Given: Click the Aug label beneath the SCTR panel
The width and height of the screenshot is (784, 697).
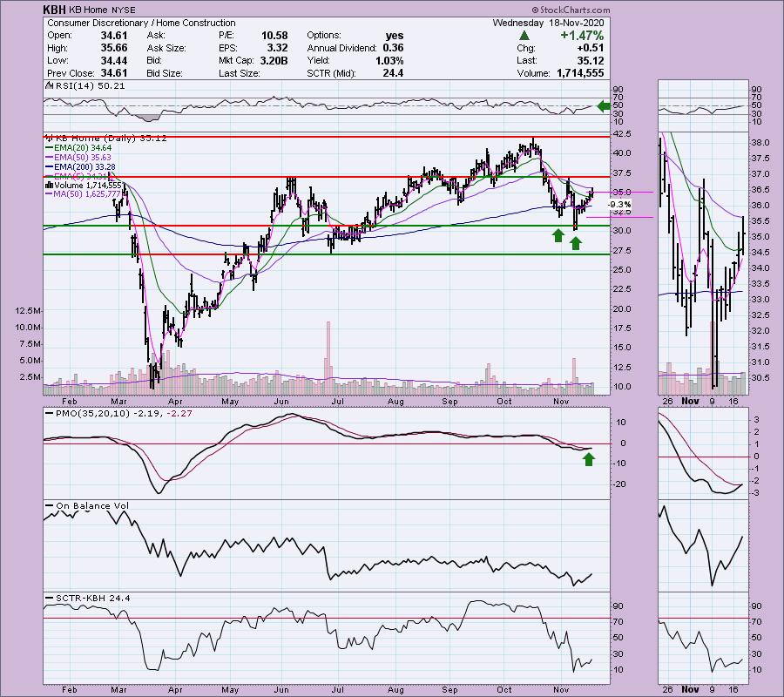Looking at the screenshot, I should (x=395, y=689).
